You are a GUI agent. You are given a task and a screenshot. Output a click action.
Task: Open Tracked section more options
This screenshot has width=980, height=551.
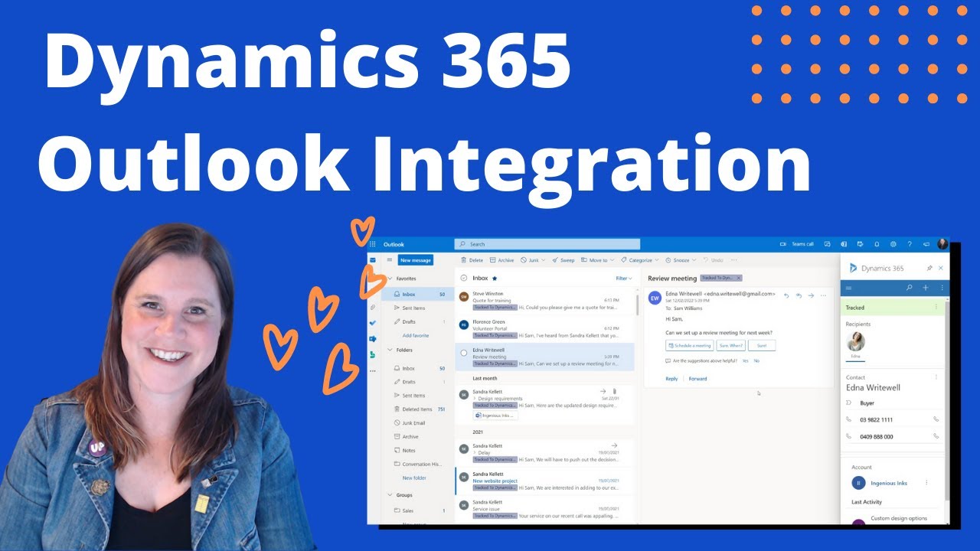coord(936,307)
